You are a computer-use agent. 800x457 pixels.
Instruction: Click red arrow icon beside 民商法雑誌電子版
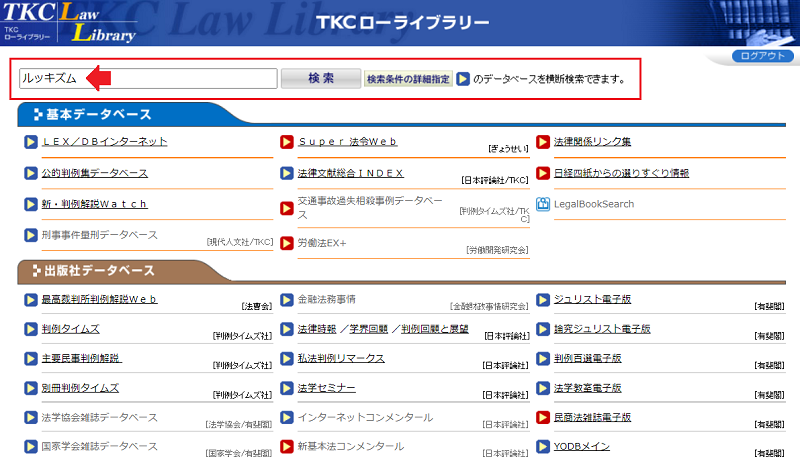[x=543, y=418]
